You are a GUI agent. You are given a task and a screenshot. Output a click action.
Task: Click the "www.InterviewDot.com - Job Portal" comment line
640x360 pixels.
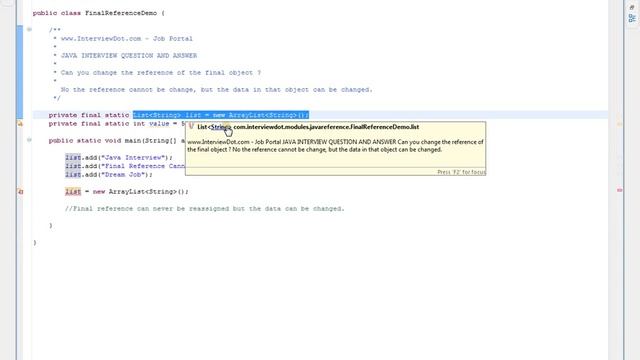[127, 39]
